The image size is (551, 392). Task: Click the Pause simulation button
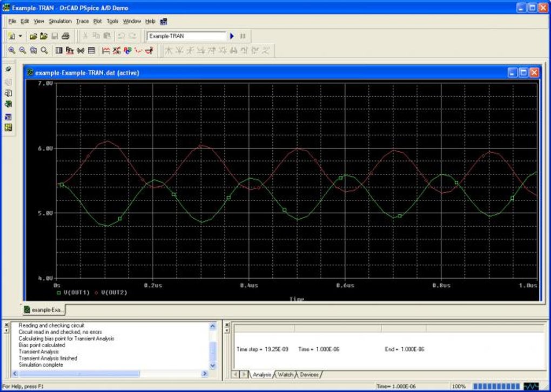[x=243, y=36]
